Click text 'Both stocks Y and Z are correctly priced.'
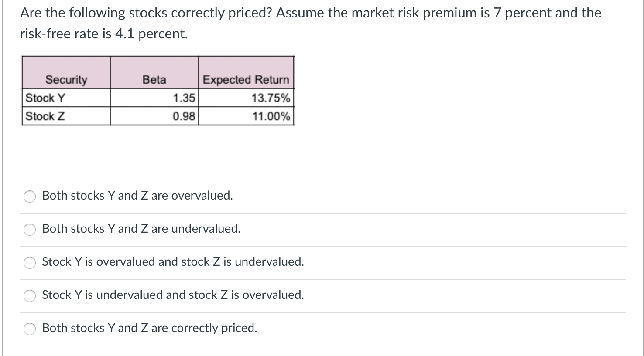The image size is (644, 356). [150, 328]
